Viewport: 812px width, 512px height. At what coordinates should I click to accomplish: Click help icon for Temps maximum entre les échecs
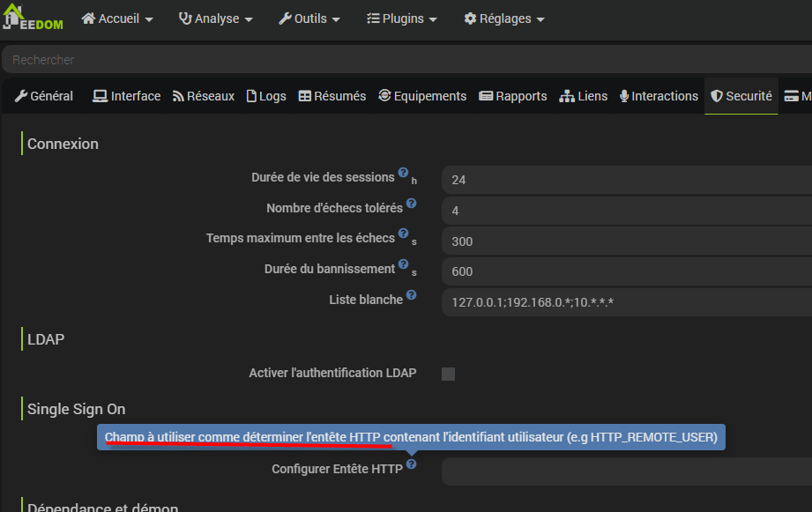pos(404,233)
